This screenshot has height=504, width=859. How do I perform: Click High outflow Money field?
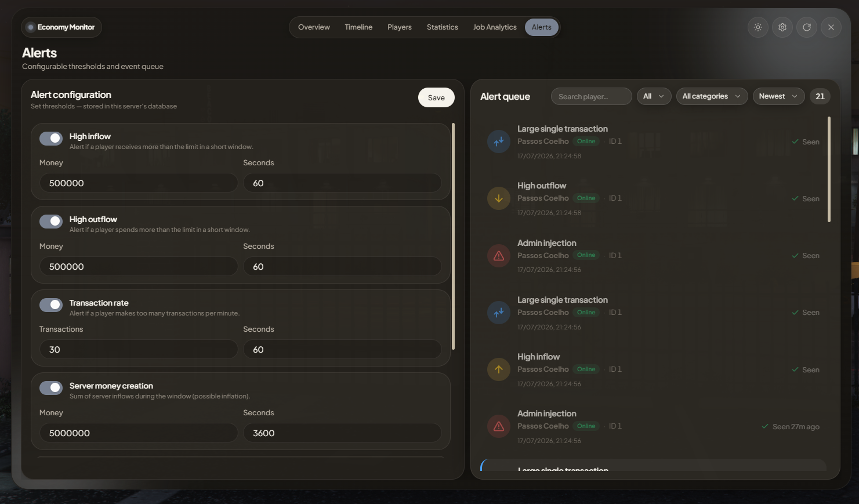tap(139, 267)
